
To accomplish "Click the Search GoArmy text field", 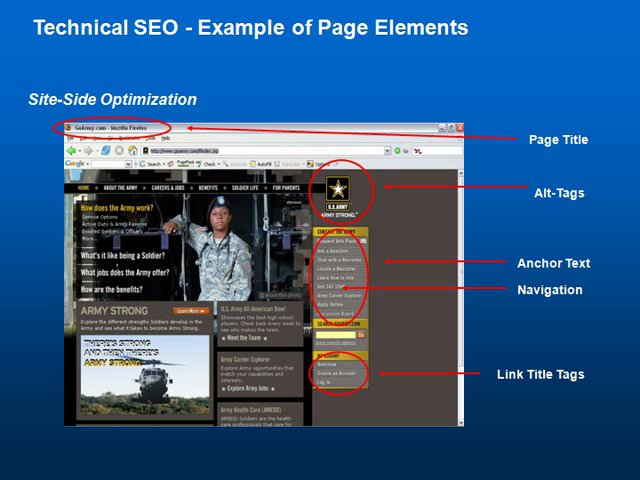I will click(x=335, y=334).
